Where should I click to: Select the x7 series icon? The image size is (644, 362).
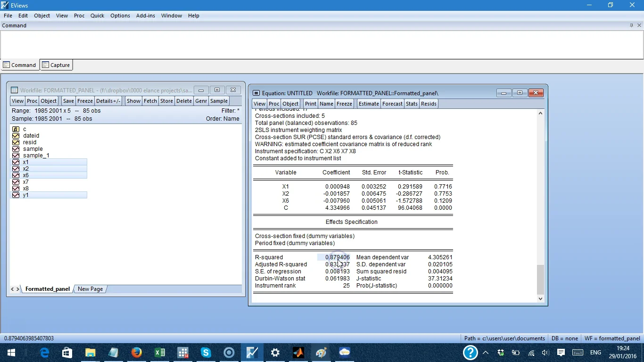[x=16, y=182]
